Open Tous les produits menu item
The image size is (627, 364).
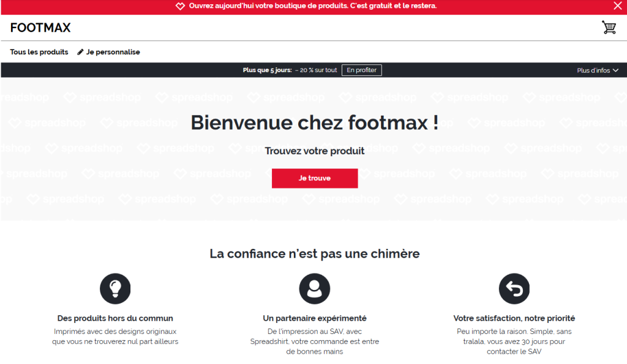coord(39,52)
